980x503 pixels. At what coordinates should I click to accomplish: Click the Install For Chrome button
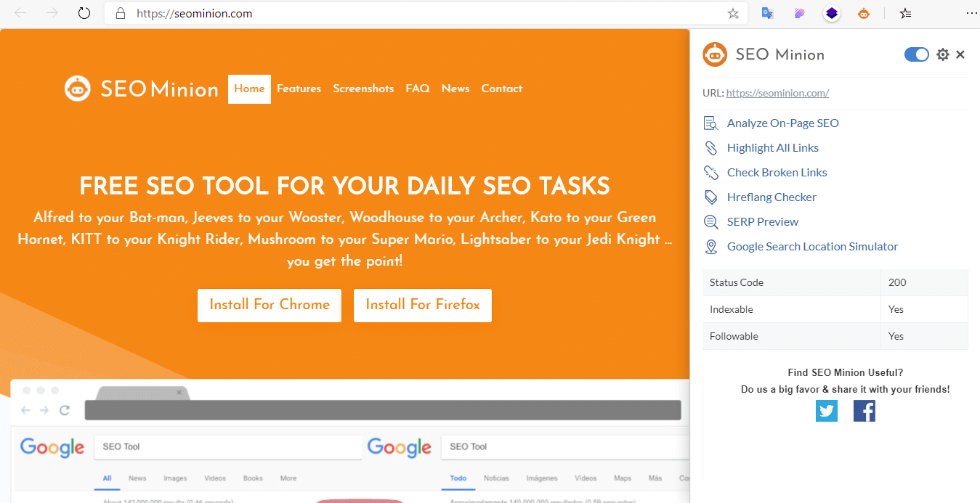pos(269,305)
